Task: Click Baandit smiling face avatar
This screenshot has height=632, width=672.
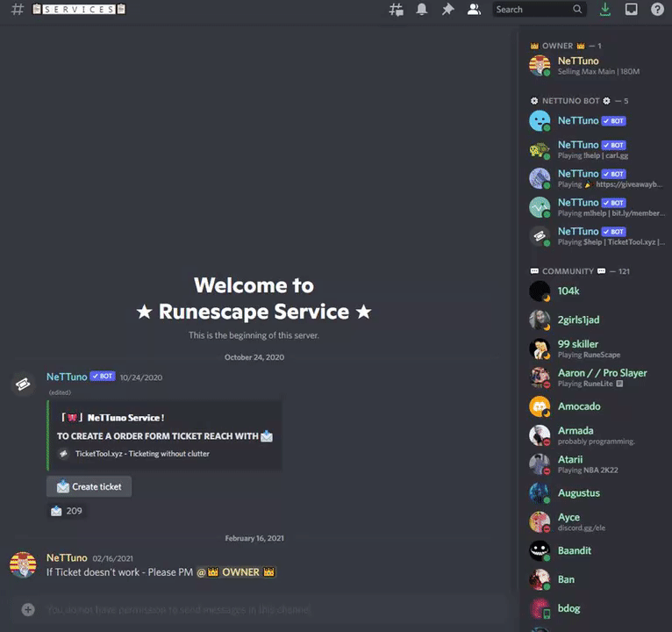Action: (540, 551)
